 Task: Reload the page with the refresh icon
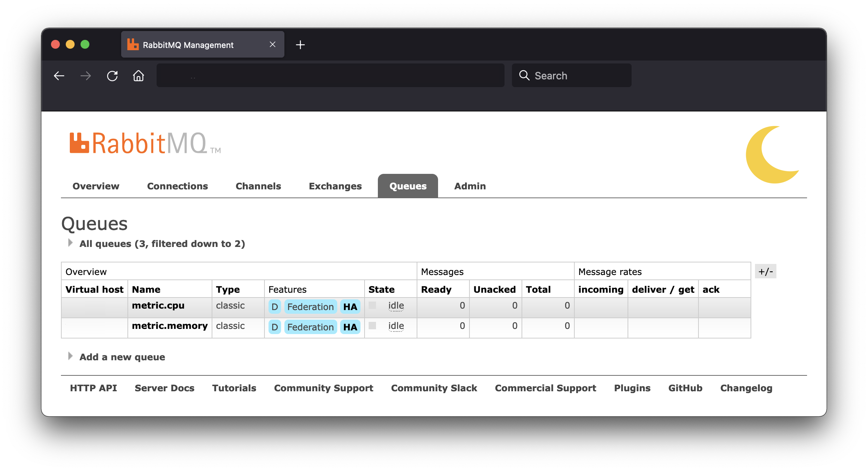tap(112, 76)
